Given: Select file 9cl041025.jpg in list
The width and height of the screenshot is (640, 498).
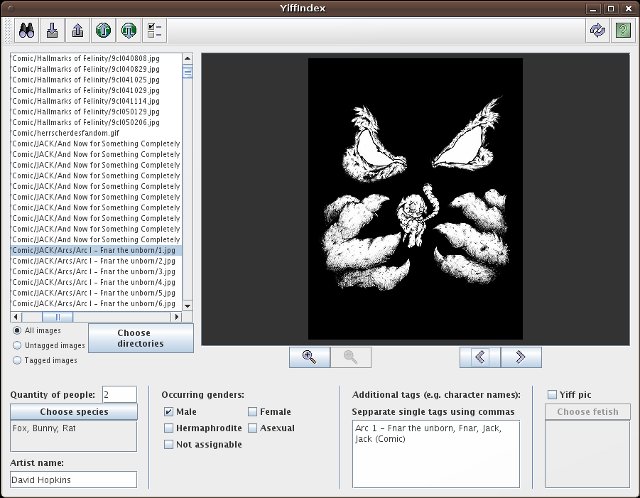Looking at the screenshot, I should pyautogui.click(x=96, y=80).
